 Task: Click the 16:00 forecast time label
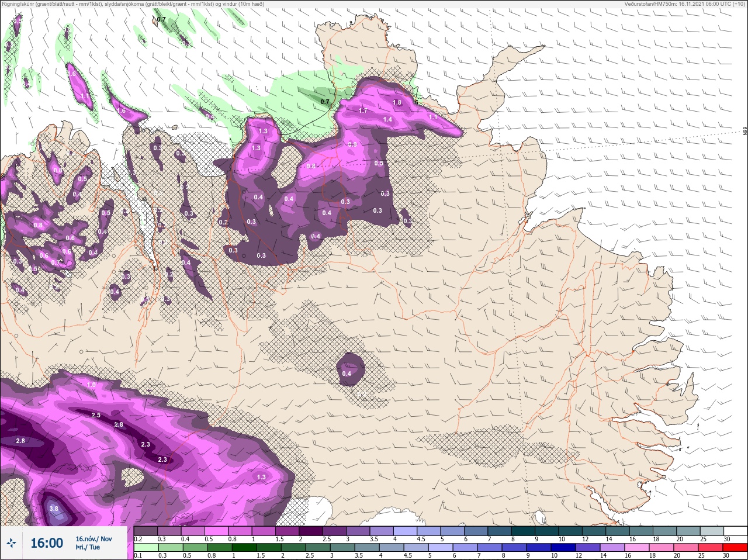(x=46, y=543)
